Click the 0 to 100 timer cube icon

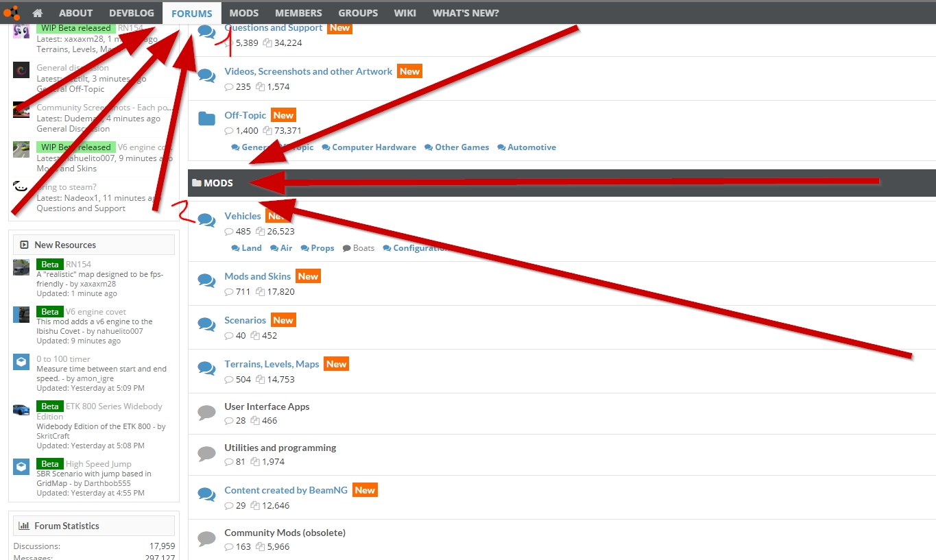(x=21, y=362)
